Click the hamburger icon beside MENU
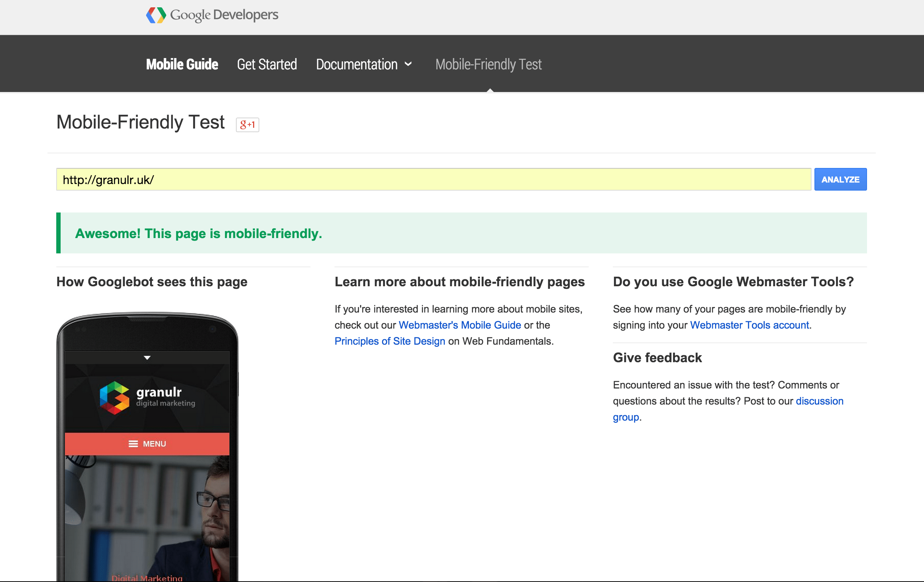 (x=133, y=444)
